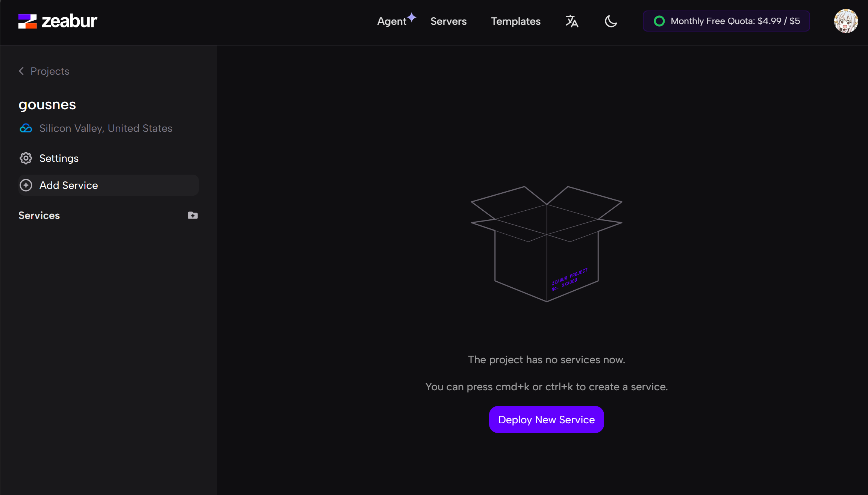Viewport: 868px width, 495px height.
Task: Click the Zeabur logo icon
Action: pos(27,21)
